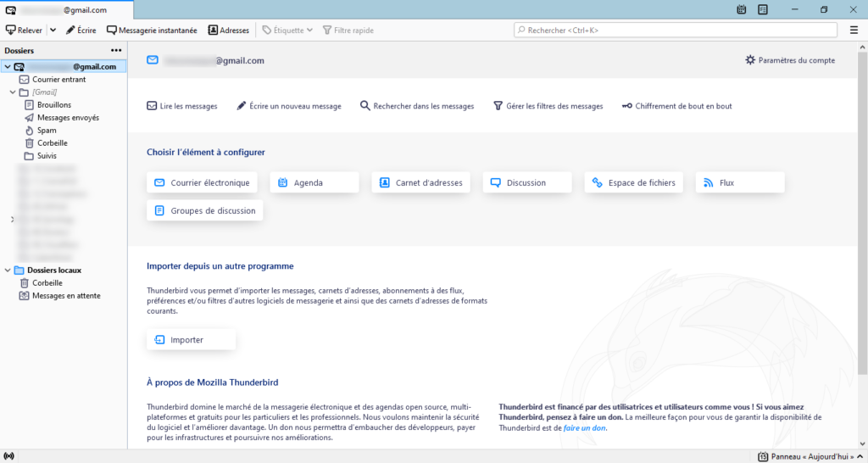868x463 pixels.
Task: Toggle the Filtre rapide bar
Action: pos(348,31)
